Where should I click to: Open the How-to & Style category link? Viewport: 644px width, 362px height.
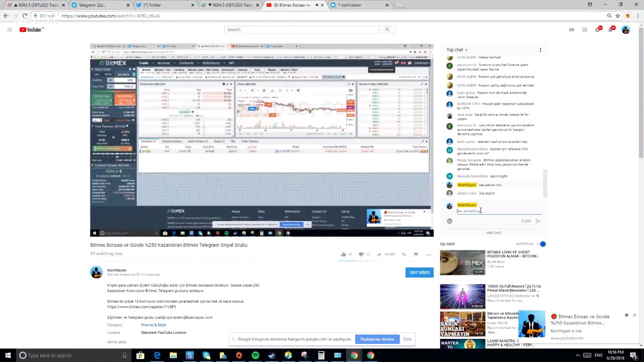click(153, 325)
